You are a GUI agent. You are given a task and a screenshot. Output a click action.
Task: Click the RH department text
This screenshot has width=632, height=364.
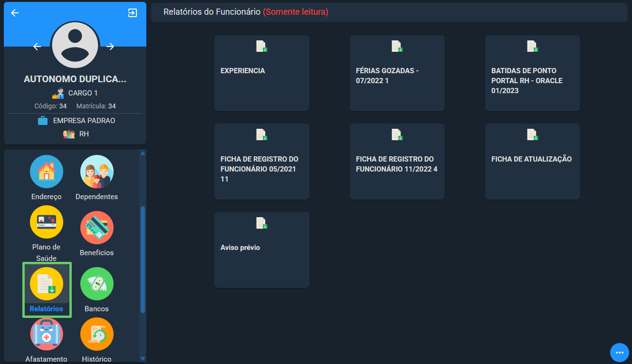click(84, 134)
